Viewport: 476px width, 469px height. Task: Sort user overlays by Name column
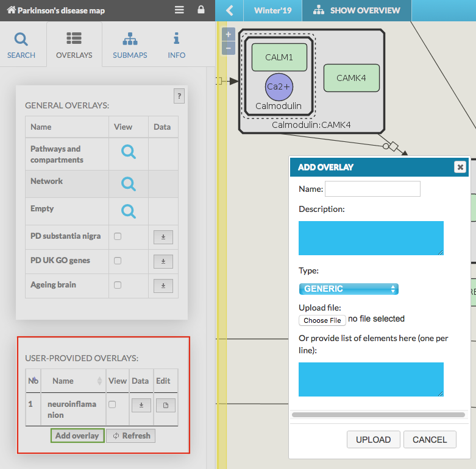click(x=73, y=381)
